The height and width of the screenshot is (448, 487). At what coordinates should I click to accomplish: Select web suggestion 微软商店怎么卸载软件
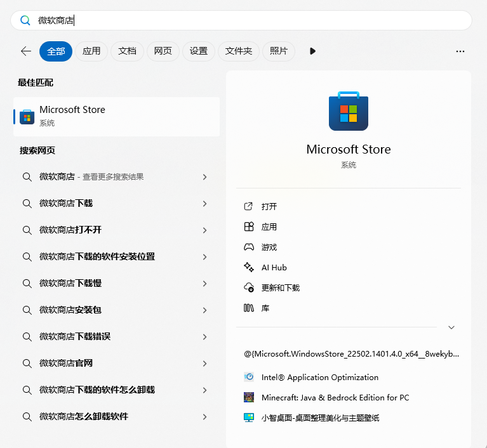click(115, 417)
